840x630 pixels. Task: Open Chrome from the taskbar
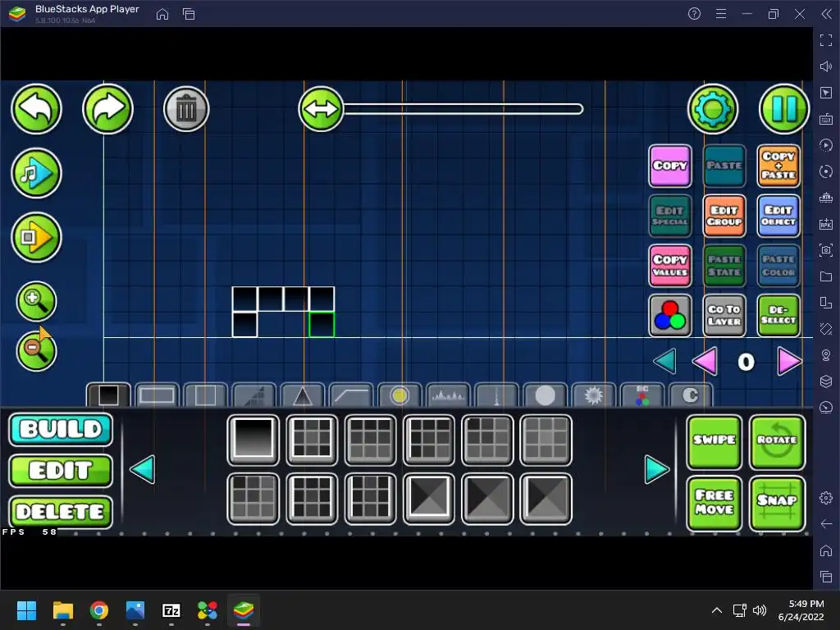pyautogui.click(x=99, y=610)
